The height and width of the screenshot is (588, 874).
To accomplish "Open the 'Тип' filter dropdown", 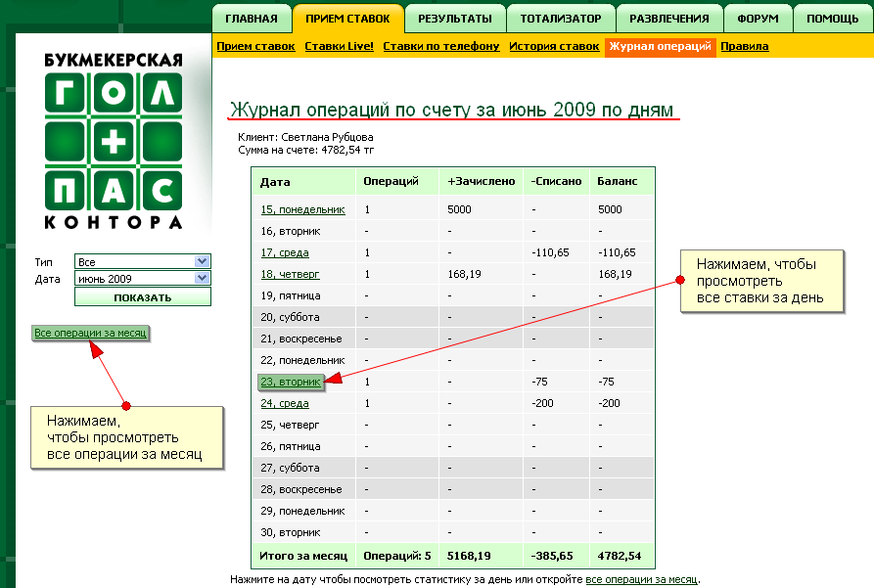I will 142,260.
